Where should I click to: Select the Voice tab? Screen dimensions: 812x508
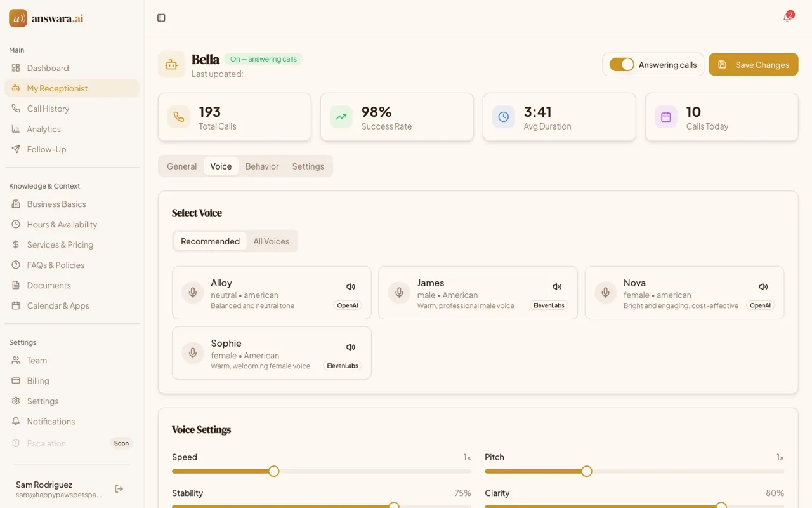click(x=221, y=166)
